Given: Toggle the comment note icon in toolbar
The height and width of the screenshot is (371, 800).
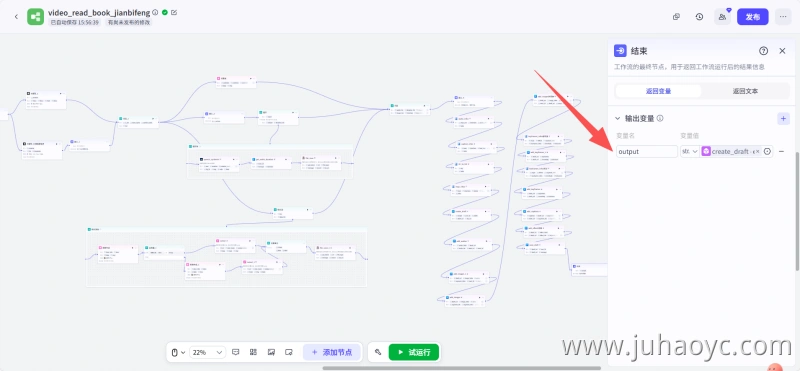Looking at the screenshot, I should tap(236, 352).
